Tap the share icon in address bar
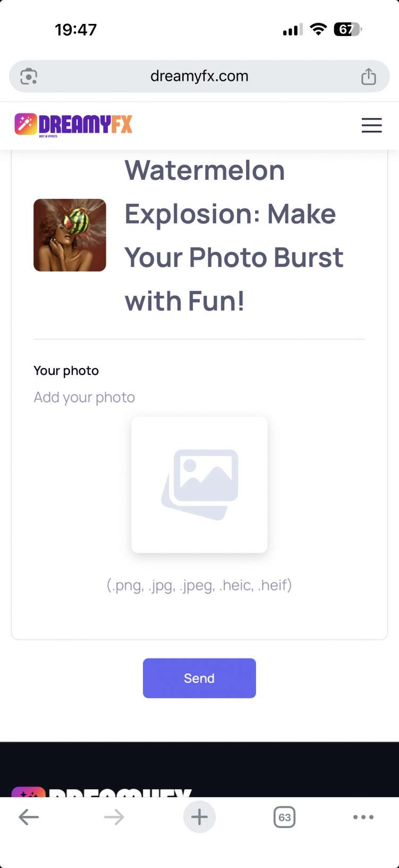The height and width of the screenshot is (868, 399). coord(368,77)
